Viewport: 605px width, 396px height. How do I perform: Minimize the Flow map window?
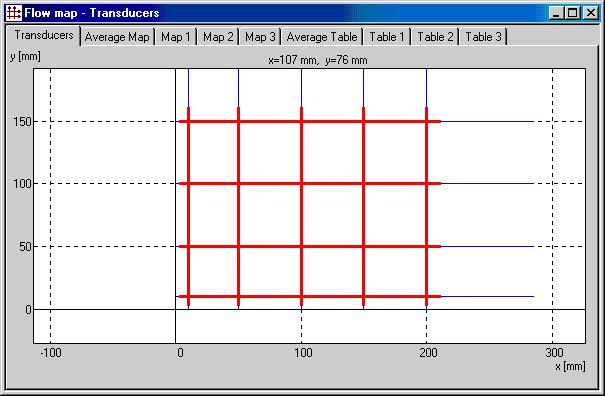click(x=556, y=13)
